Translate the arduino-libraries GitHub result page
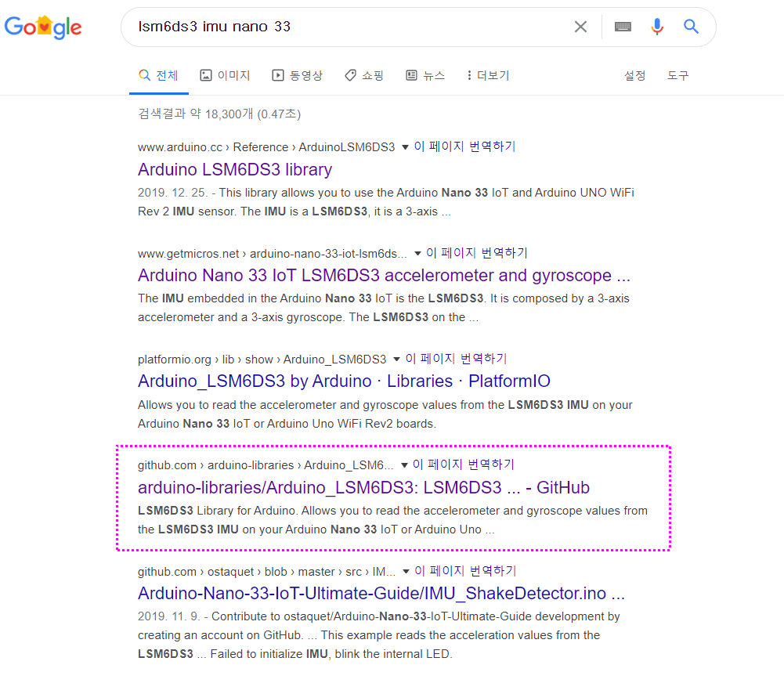 click(x=463, y=464)
